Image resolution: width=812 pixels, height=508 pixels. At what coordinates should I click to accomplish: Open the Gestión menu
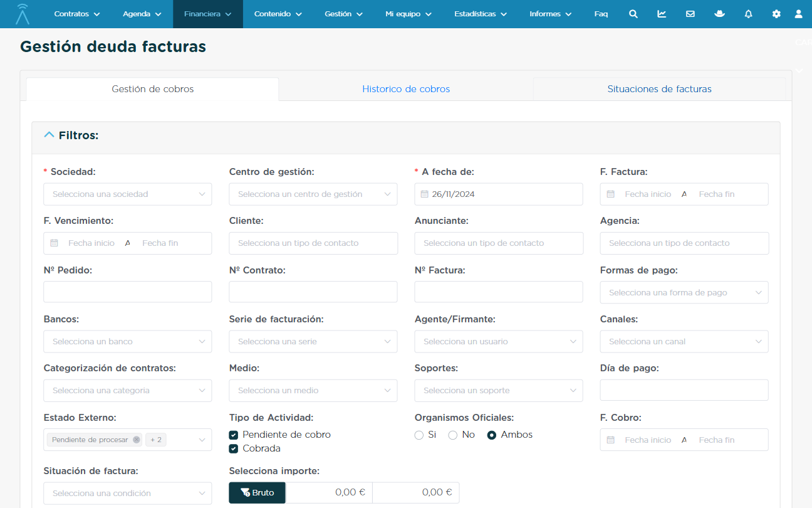coord(343,14)
